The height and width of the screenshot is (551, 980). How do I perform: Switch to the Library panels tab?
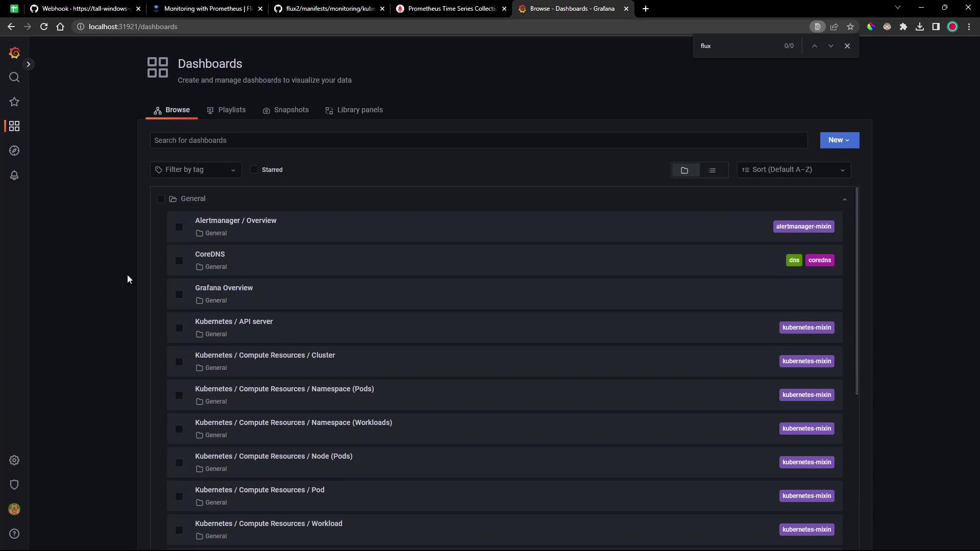354,110
